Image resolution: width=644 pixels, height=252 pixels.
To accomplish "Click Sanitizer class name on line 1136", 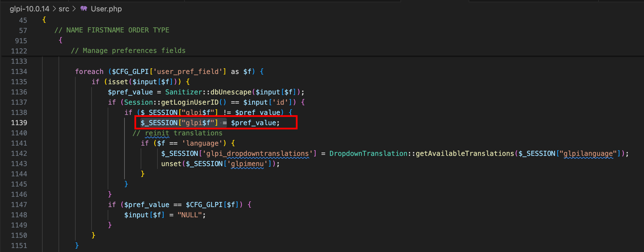I will (x=184, y=92).
